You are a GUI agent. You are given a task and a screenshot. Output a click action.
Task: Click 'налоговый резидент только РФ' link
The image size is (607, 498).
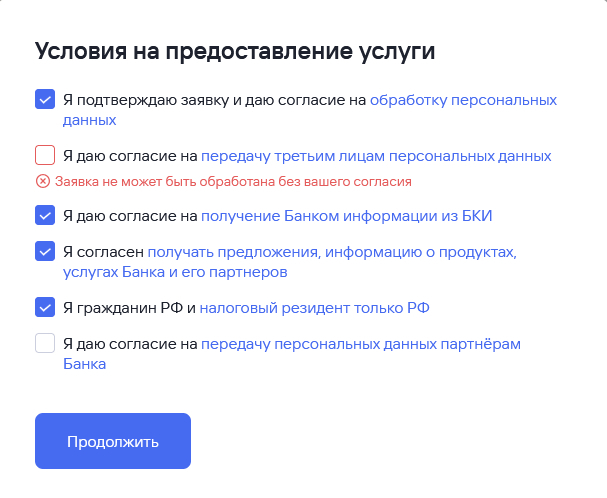[314, 307]
